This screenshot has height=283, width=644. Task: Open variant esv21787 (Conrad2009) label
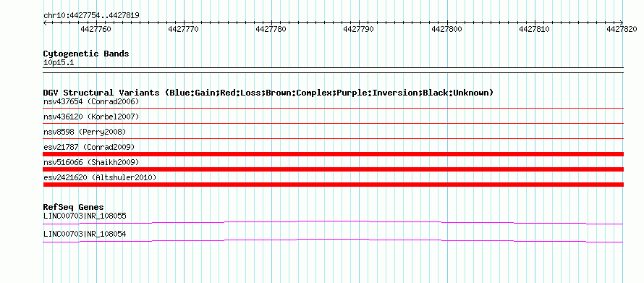point(89,147)
